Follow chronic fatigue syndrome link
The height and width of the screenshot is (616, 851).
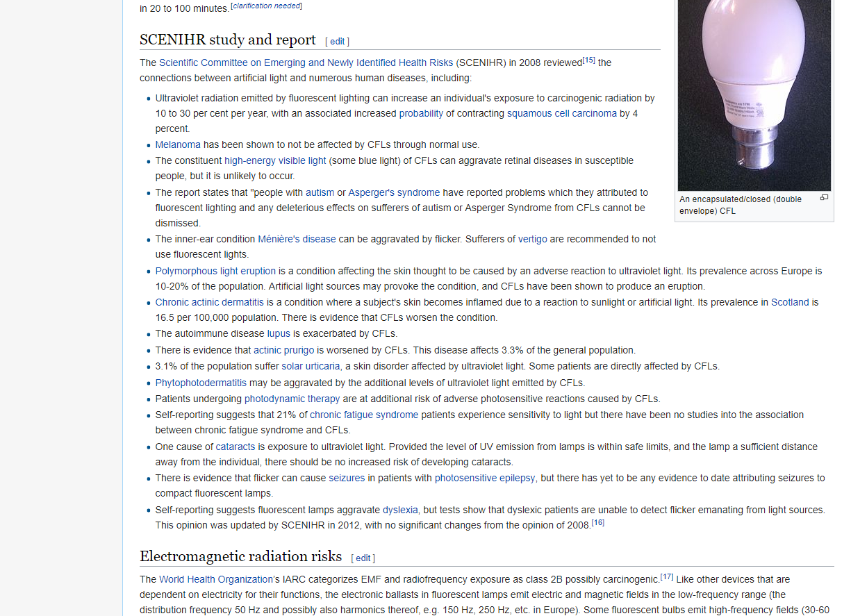pos(364,415)
